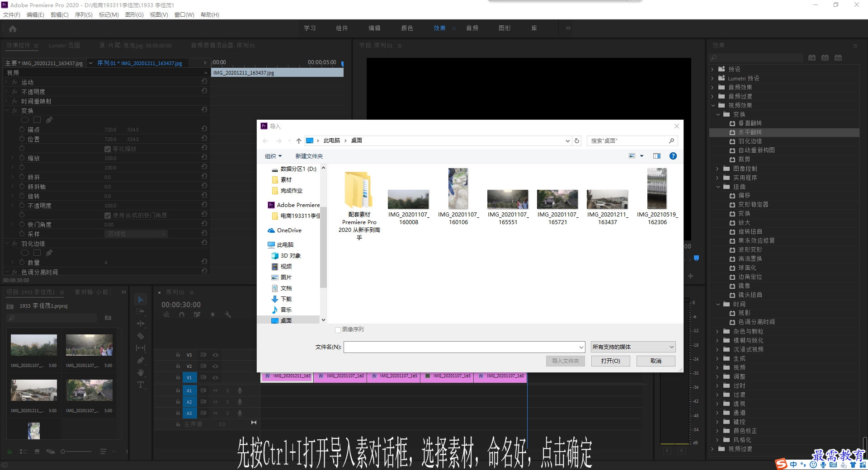Select the Hand tool
868x470 pixels.
(x=141, y=372)
